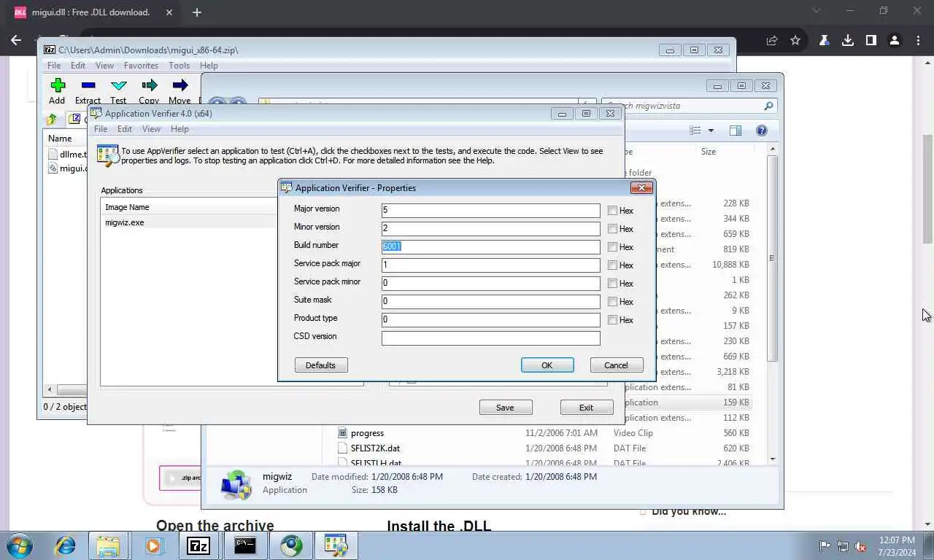
Task: Click the Add icon in 7-Zip toolbar
Action: pos(58,85)
